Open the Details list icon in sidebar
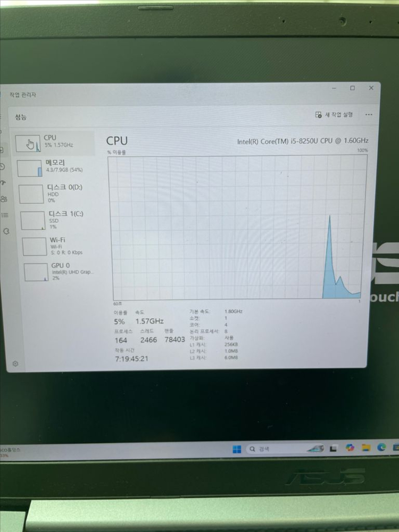Screen dimensions: 399x532 point(5,215)
